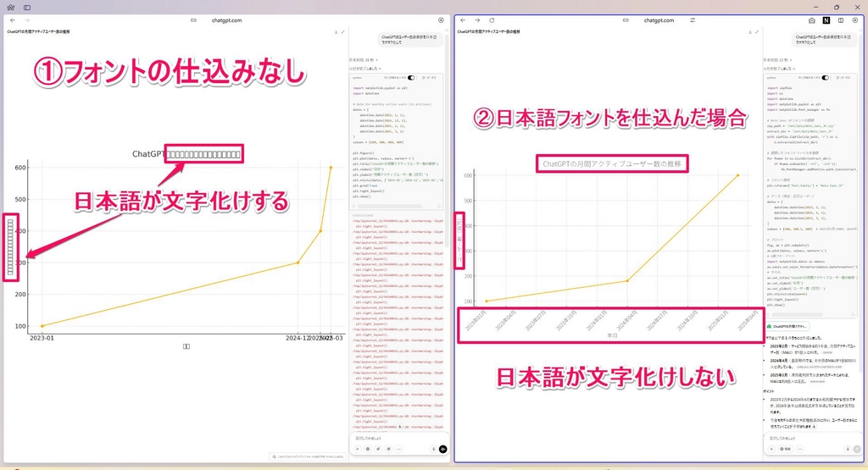Click the scroll-to-bottom arrow in the left chat pane
The width and height of the screenshot is (868, 470).
tap(400, 427)
